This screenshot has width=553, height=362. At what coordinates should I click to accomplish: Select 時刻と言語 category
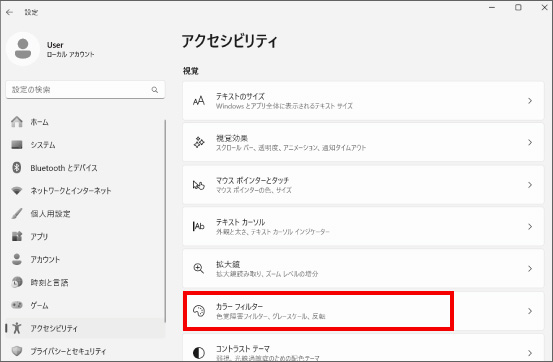pyautogui.click(x=85, y=282)
